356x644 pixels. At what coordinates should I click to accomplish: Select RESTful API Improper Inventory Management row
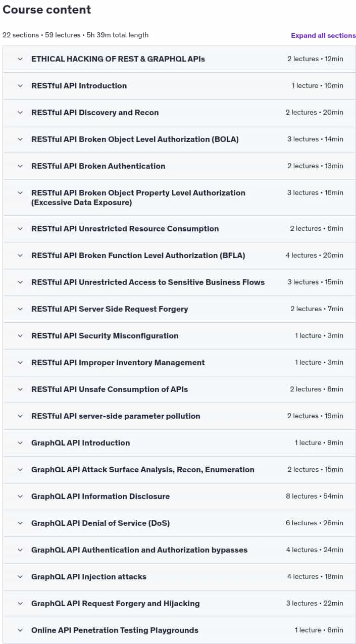[179, 363]
